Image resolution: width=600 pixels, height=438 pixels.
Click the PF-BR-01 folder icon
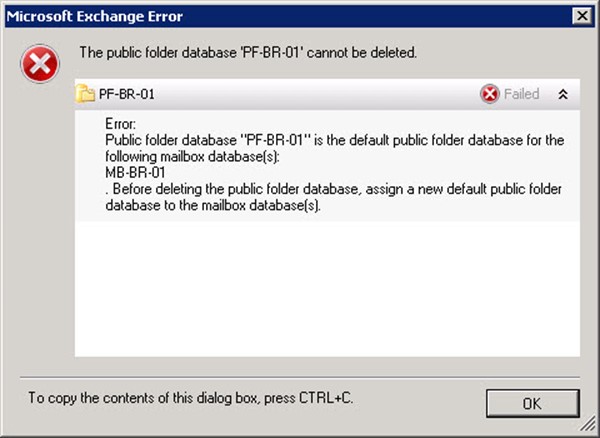tap(87, 94)
